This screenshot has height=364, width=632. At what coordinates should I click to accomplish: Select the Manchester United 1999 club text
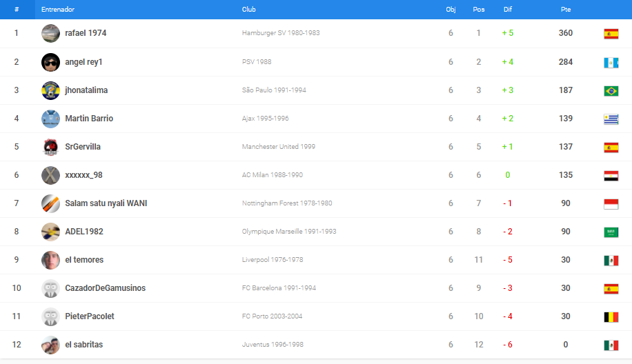click(279, 147)
